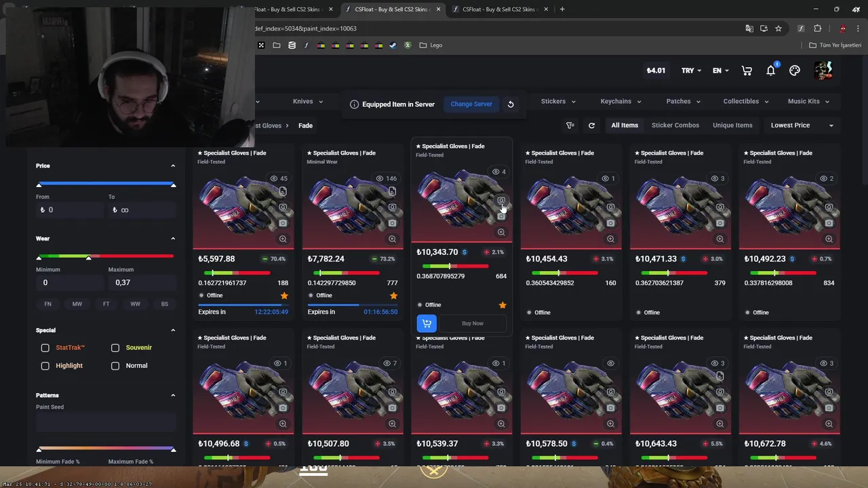This screenshot has width=868, height=488.
Task: Open Tüm Yer İşaretleri bookmarks folder
Action: coord(835,45)
